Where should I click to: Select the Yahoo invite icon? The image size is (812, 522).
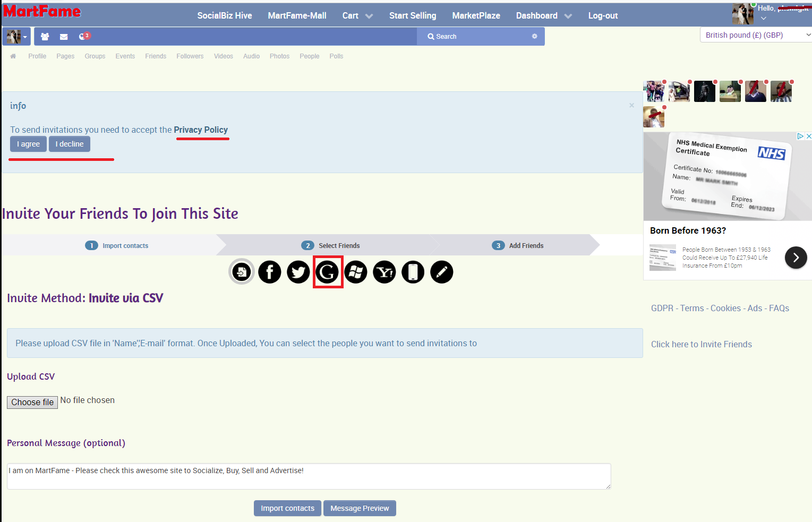point(384,271)
